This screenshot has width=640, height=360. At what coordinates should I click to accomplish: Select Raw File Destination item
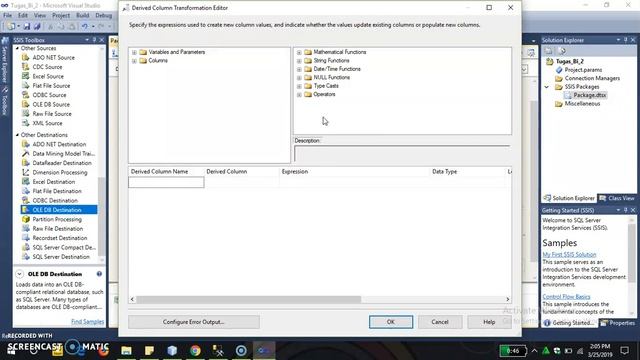coord(58,229)
